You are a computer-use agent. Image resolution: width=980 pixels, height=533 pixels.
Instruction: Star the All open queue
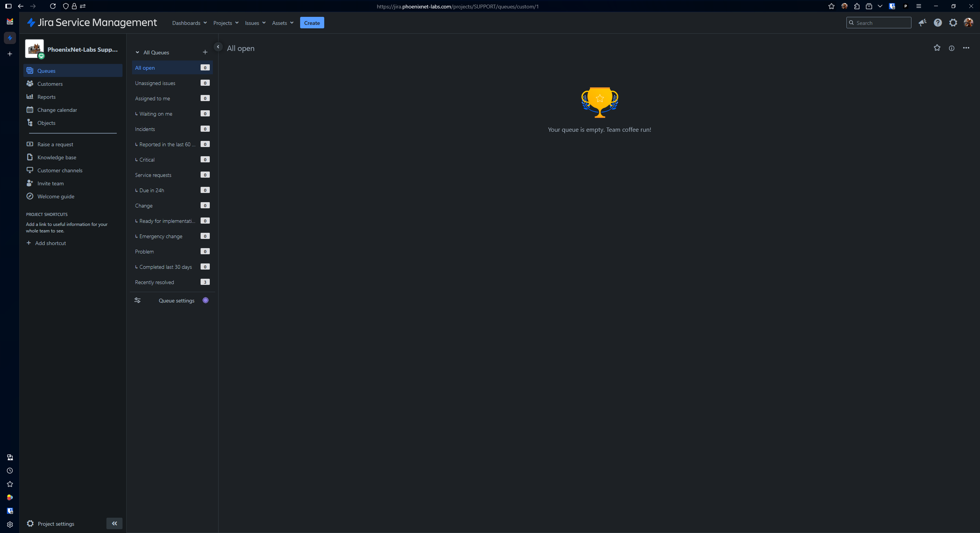coord(937,48)
